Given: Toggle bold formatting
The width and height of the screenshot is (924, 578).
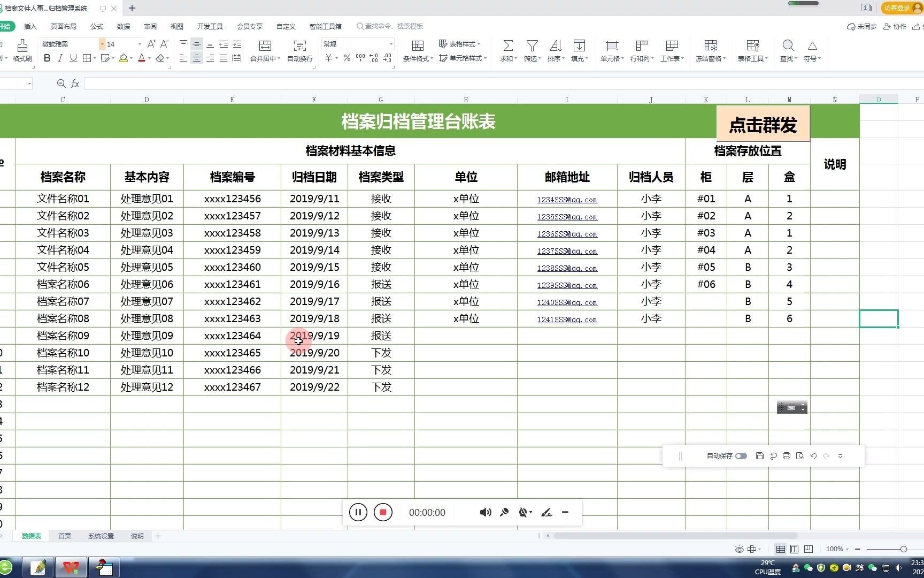Looking at the screenshot, I should (x=47, y=58).
